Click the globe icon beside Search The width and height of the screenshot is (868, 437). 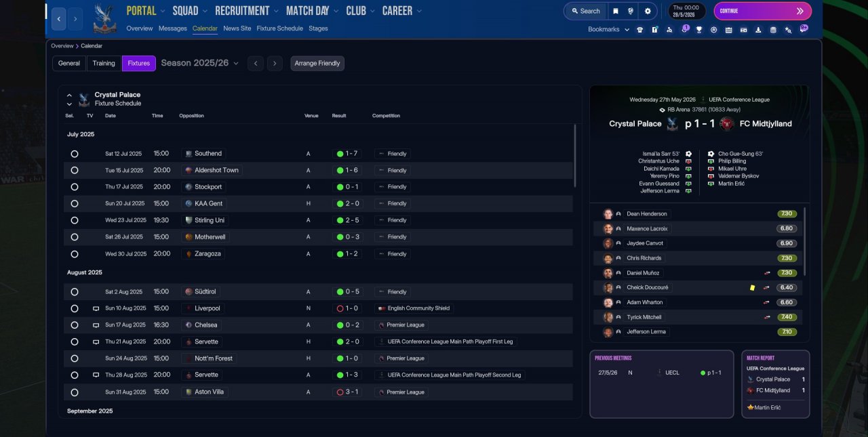pyautogui.click(x=631, y=11)
